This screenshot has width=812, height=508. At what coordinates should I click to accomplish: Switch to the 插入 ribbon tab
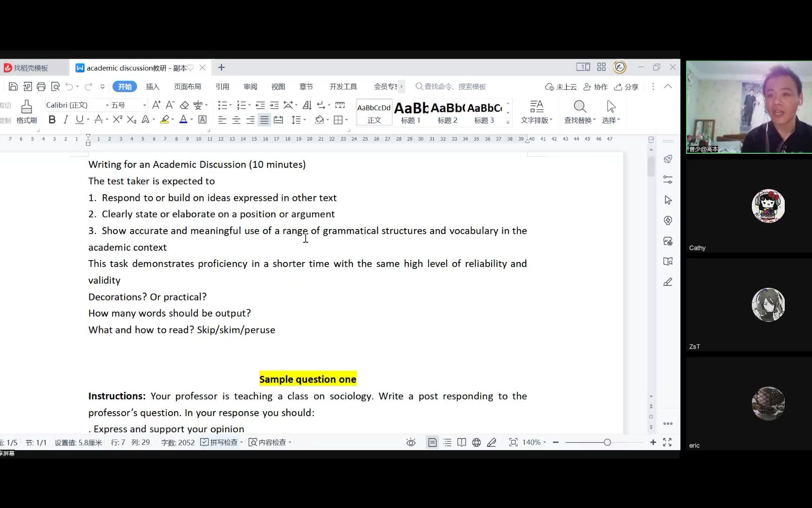pyautogui.click(x=152, y=87)
